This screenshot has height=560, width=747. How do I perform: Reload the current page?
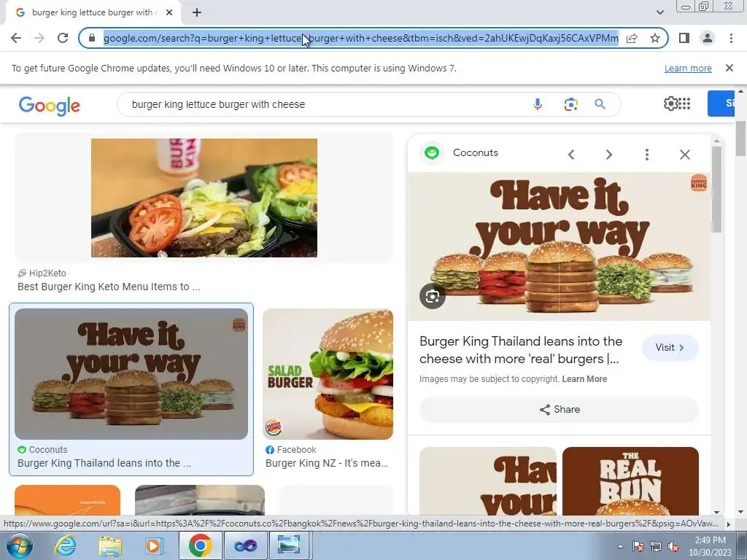click(x=63, y=38)
